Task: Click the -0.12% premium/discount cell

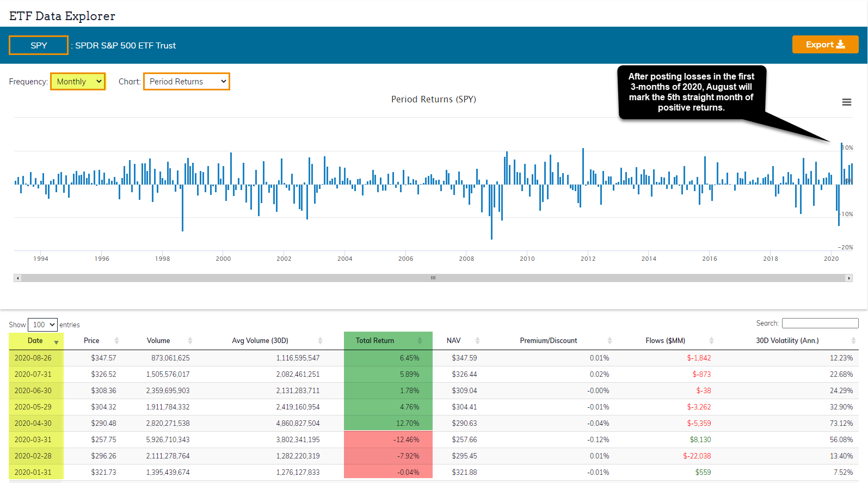Action: [598, 439]
